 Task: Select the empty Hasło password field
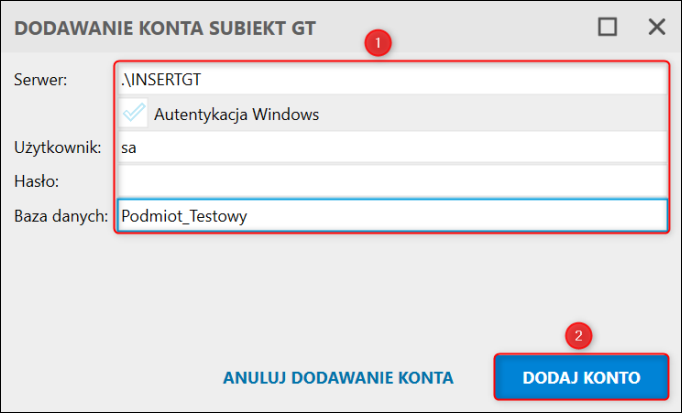pyautogui.click(x=392, y=181)
